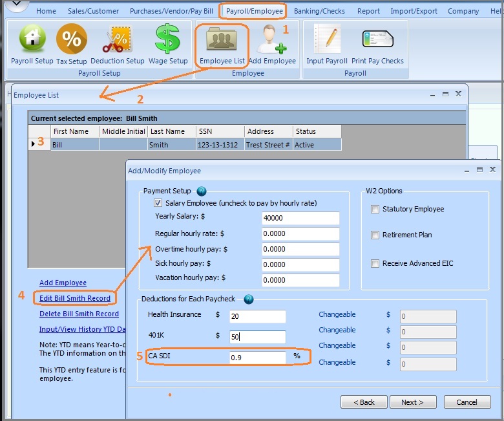Open the Payroll/Employee tab
Image resolution: width=504 pixels, height=421 pixels.
pos(254,11)
